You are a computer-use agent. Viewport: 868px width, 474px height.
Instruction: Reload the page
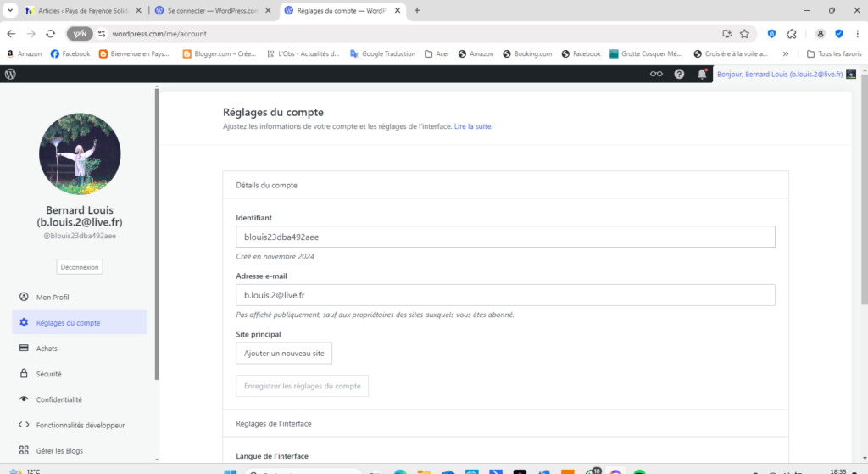[51, 34]
